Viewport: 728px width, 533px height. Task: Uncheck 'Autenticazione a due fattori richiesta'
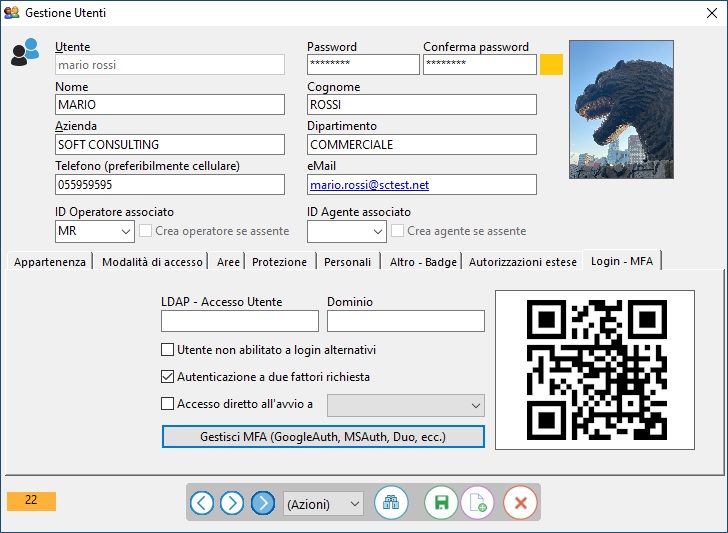[168, 377]
